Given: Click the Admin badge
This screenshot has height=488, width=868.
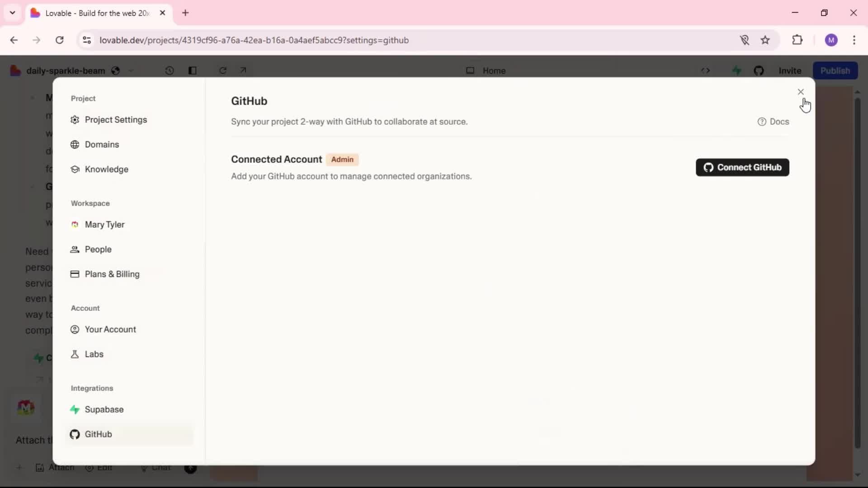Looking at the screenshot, I should tap(342, 160).
